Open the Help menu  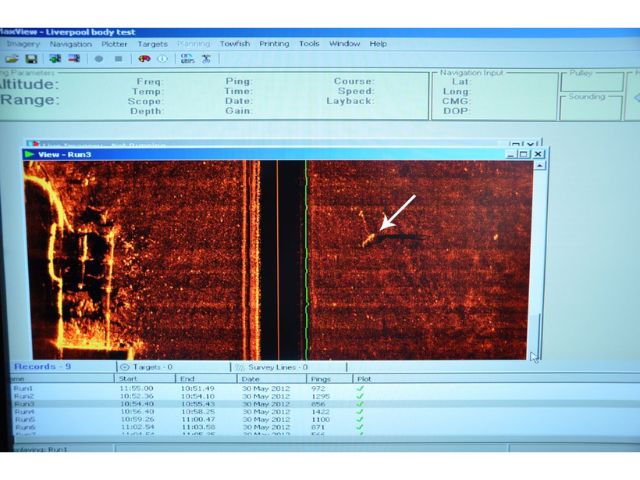tap(378, 44)
